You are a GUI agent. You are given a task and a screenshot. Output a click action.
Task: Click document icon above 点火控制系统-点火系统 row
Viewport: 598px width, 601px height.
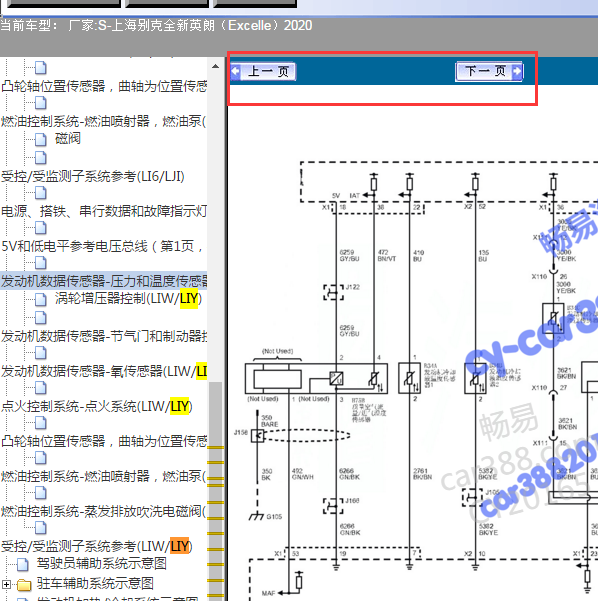pos(41,388)
